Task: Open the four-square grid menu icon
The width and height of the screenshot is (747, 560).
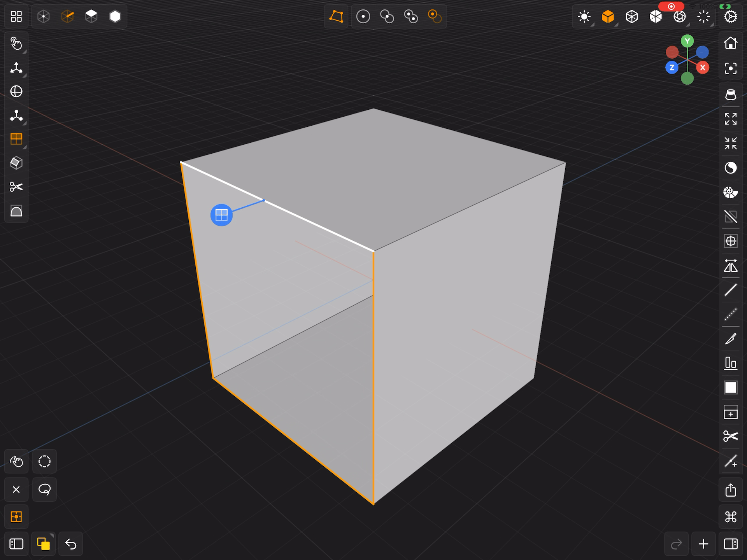Action: pos(16,16)
